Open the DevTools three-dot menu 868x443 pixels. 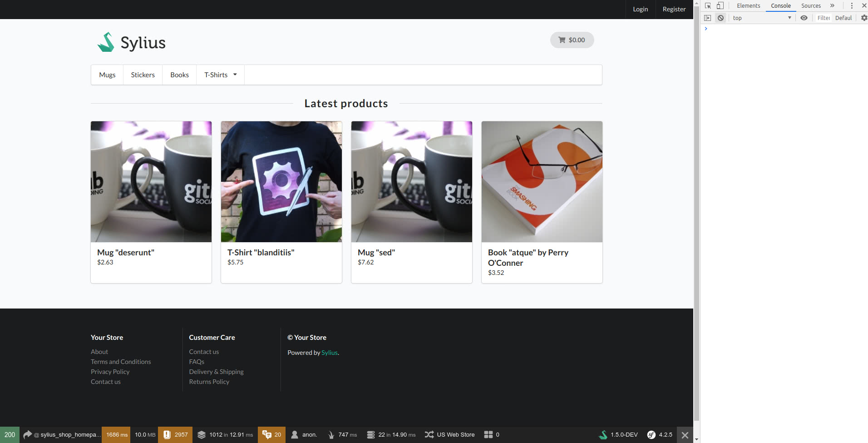coord(852,6)
